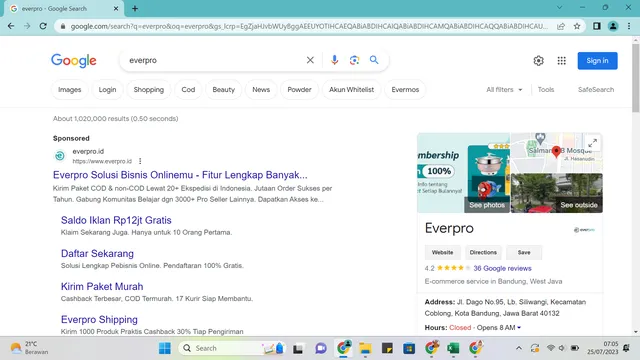The height and width of the screenshot is (360, 640).
Task: Open the sponsored ad options dots
Action: click(140, 161)
